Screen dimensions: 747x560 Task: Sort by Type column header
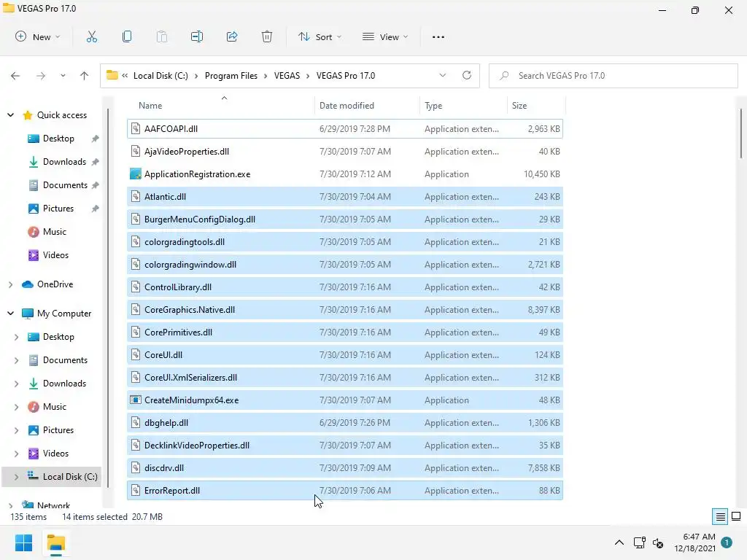tap(463, 105)
